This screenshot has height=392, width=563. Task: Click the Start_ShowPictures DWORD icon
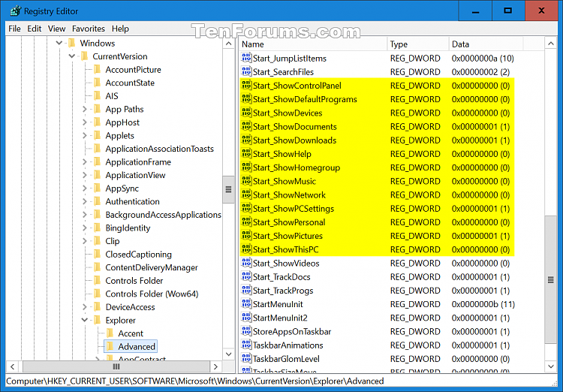[246, 235]
